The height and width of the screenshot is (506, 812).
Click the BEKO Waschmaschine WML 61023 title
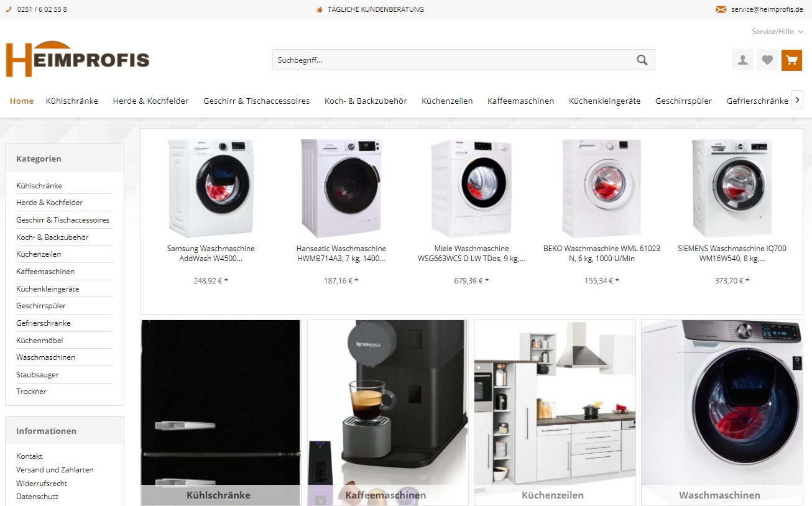[602, 254]
